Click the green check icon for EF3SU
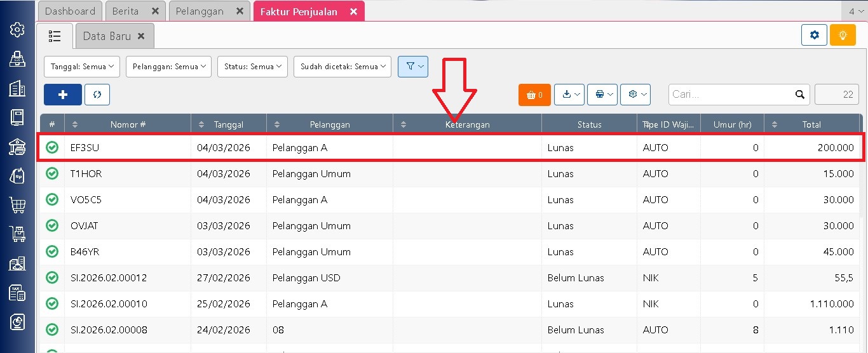The image size is (868, 353). point(52,147)
